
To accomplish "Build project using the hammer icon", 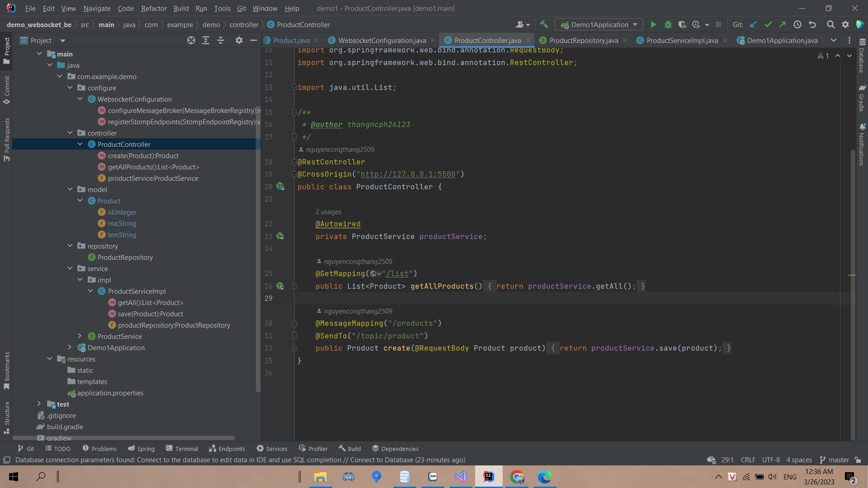I will pos(544,25).
